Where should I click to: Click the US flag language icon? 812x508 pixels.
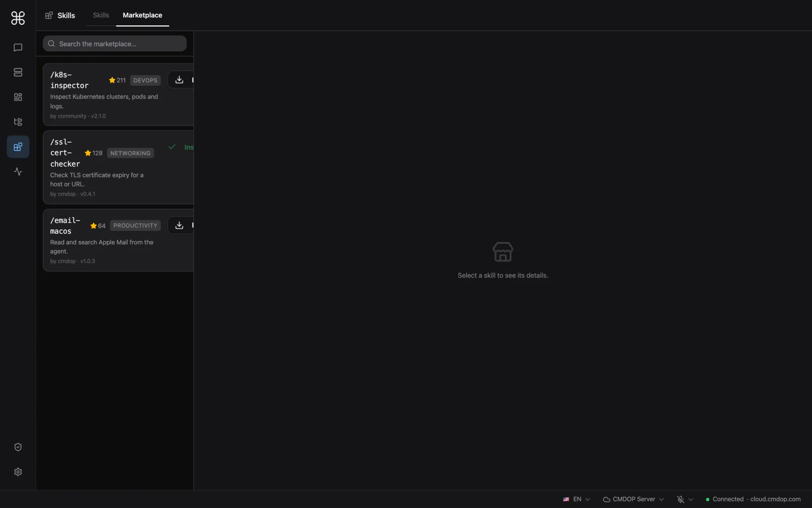[x=566, y=499]
